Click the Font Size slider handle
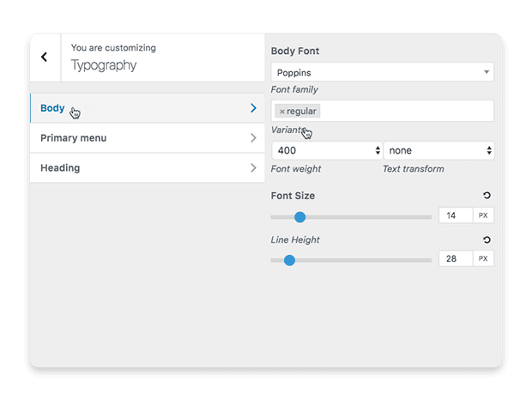This screenshot has width=532, height=412. pyautogui.click(x=300, y=217)
